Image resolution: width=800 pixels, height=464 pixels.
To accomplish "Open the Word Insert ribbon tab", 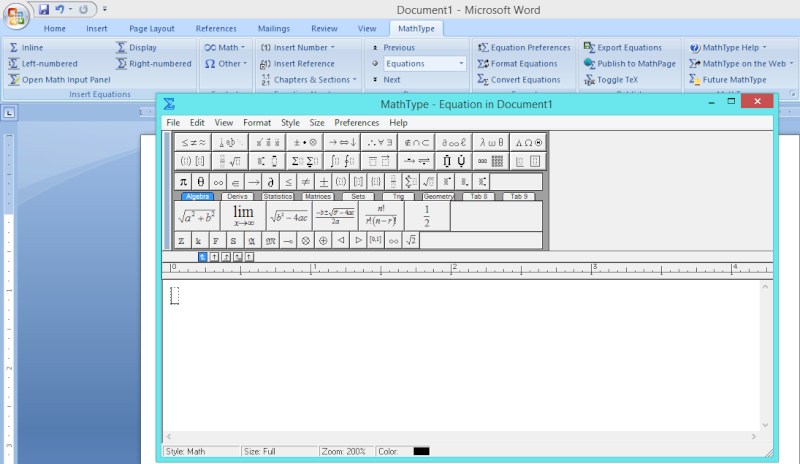I will click(x=96, y=29).
